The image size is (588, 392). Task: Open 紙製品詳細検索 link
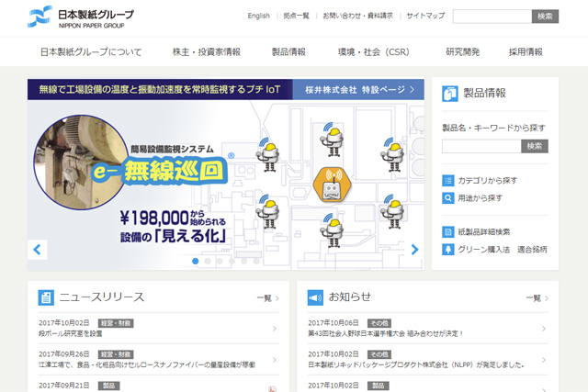(x=484, y=232)
